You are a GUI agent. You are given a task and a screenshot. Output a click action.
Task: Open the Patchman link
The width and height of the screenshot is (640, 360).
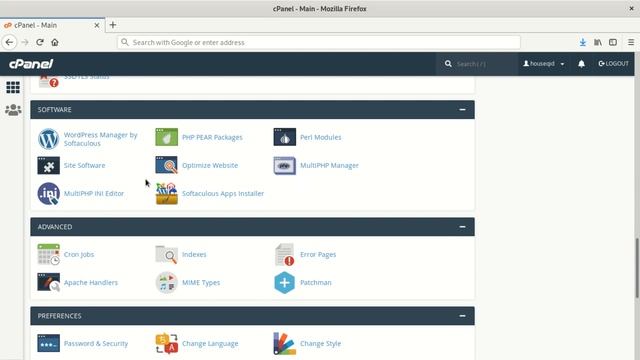(x=316, y=282)
